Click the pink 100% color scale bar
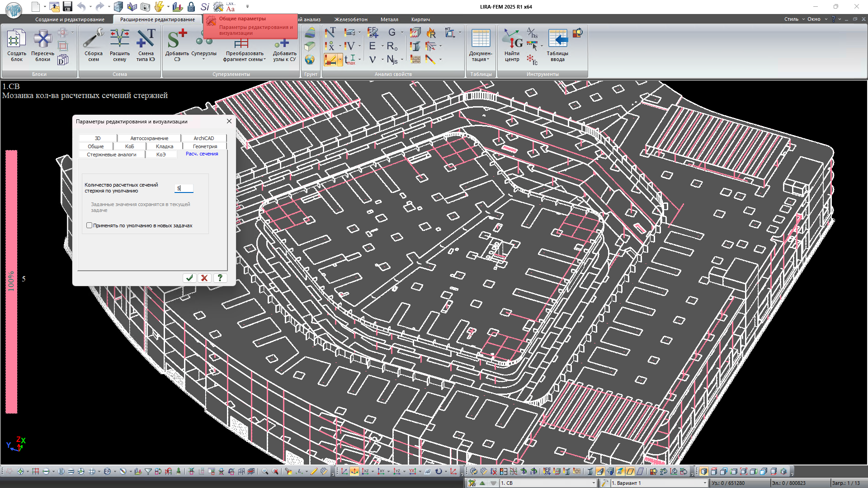The width and height of the screenshot is (868, 488). point(11,281)
